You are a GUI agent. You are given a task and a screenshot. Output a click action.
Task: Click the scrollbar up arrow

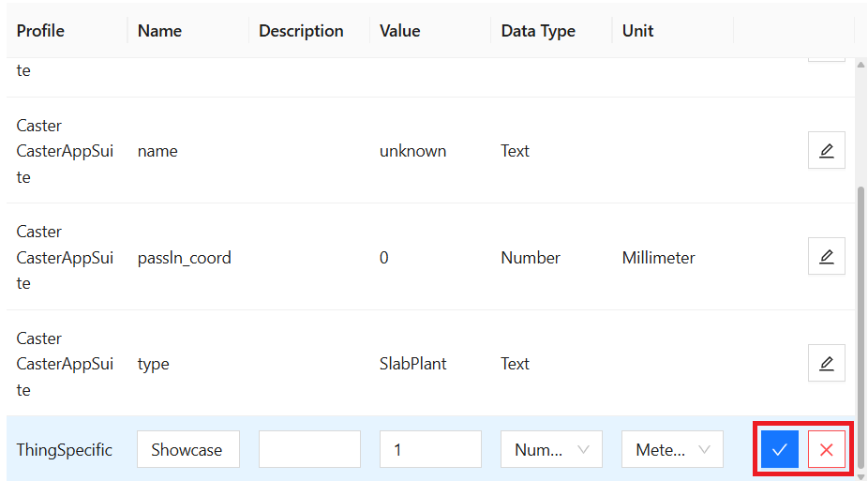[x=861, y=65]
